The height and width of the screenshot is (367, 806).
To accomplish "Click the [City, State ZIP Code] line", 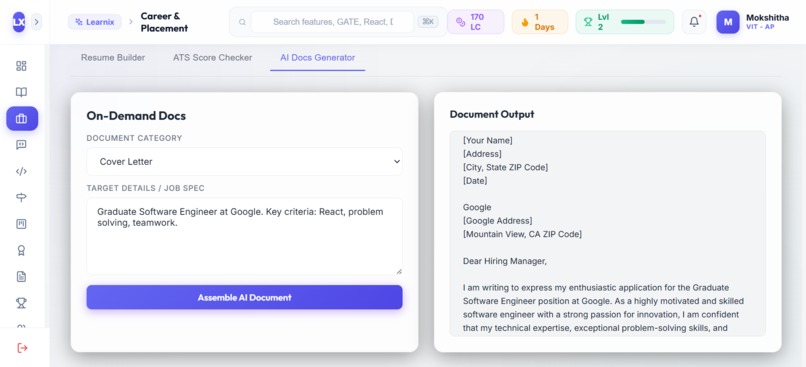I will pyautogui.click(x=505, y=167).
